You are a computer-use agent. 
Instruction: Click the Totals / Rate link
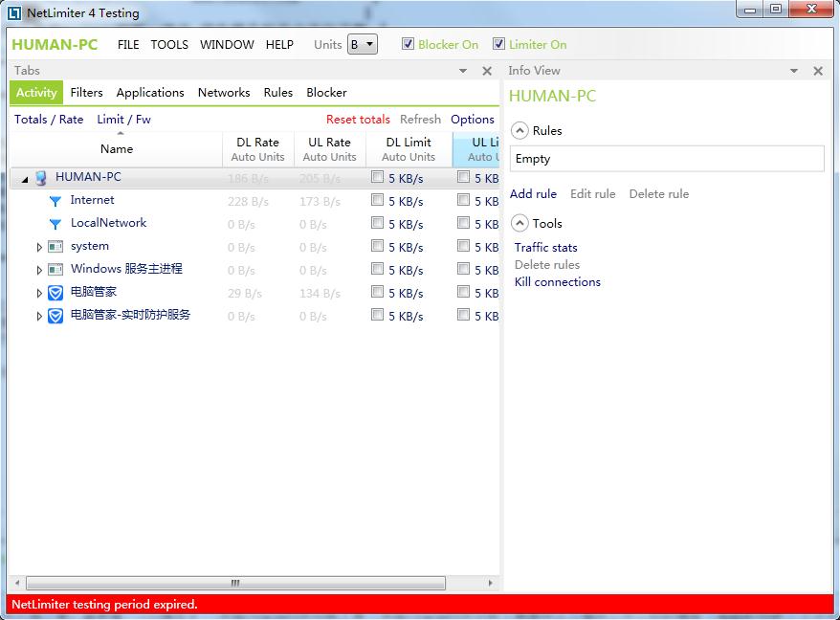point(49,120)
